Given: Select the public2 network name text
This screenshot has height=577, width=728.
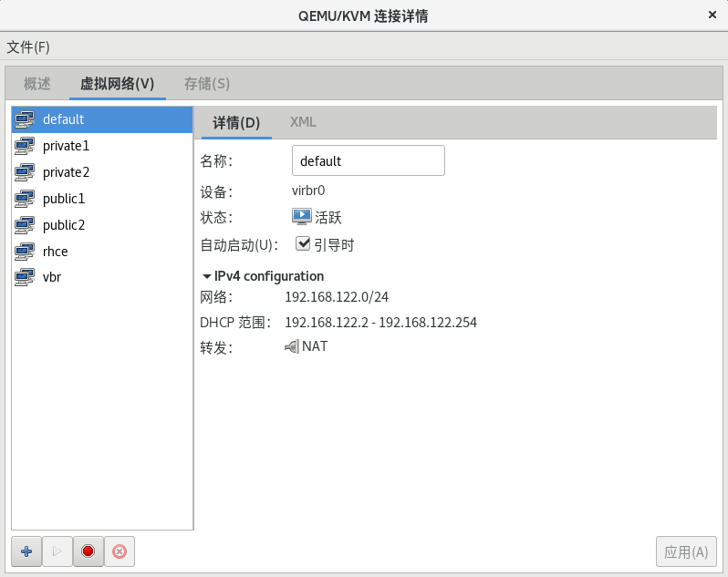Looking at the screenshot, I should (64, 225).
